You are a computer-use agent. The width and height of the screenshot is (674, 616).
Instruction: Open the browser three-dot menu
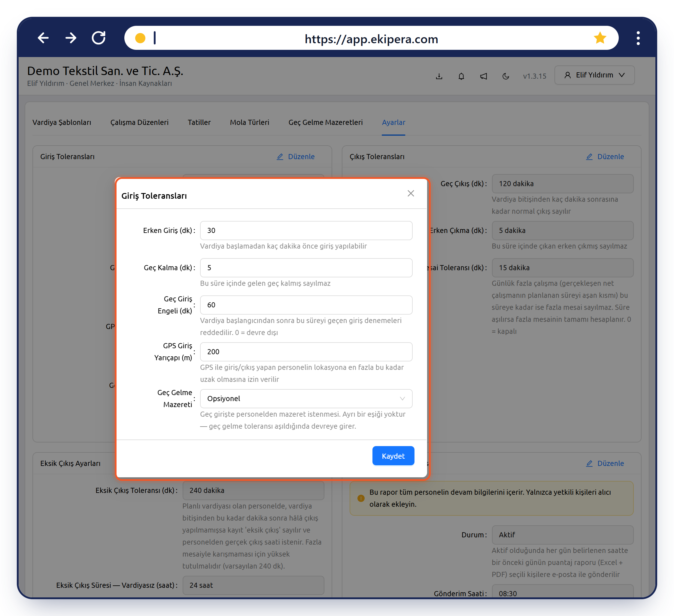pyautogui.click(x=638, y=38)
